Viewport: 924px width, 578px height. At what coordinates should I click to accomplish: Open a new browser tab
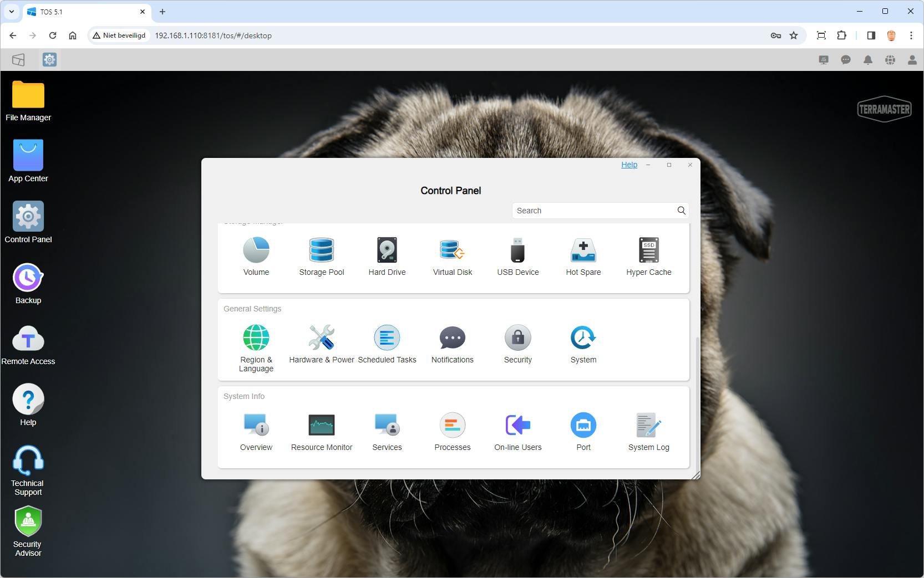[163, 12]
